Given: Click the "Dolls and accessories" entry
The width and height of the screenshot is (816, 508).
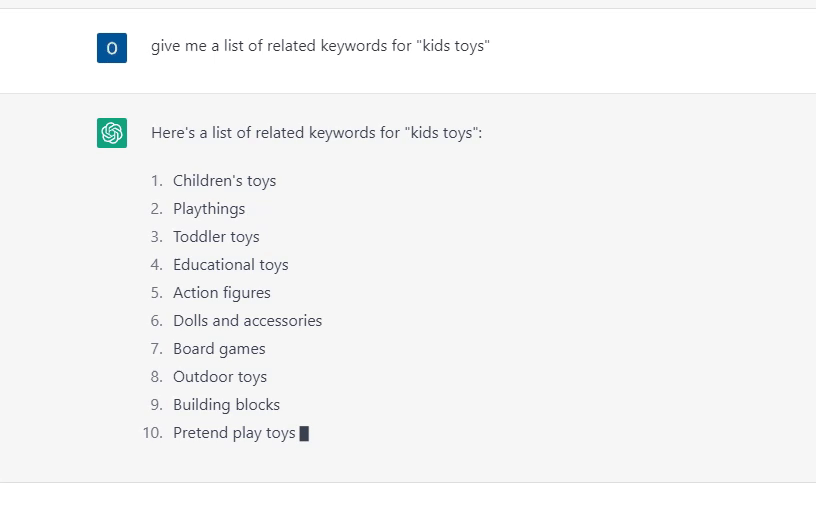Looking at the screenshot, I should [x=247, y=321].
